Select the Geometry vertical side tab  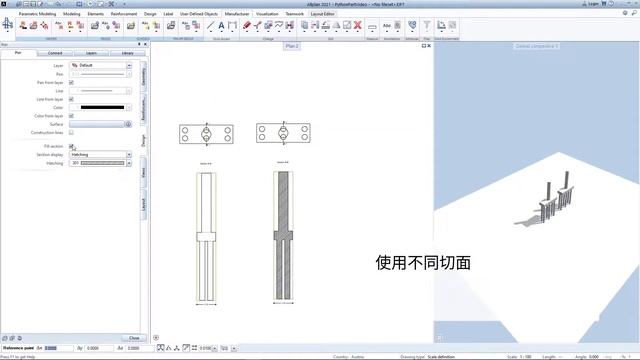[x=143, y=76]
